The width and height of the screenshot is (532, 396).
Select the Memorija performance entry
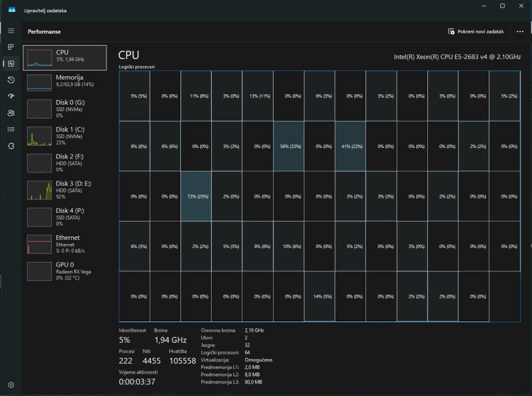tap(65, 82)
